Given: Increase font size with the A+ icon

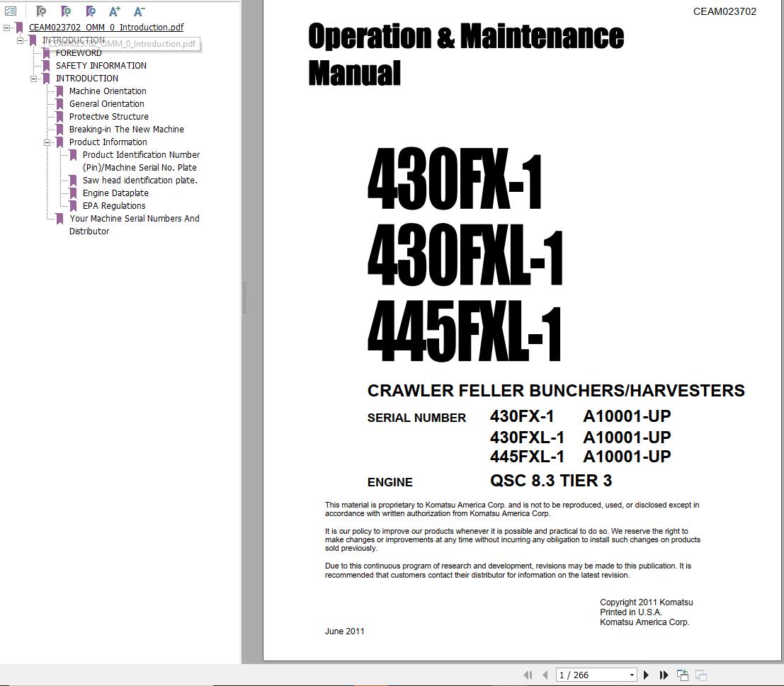Looking at the screenshot, I should (x=114, y=11).
